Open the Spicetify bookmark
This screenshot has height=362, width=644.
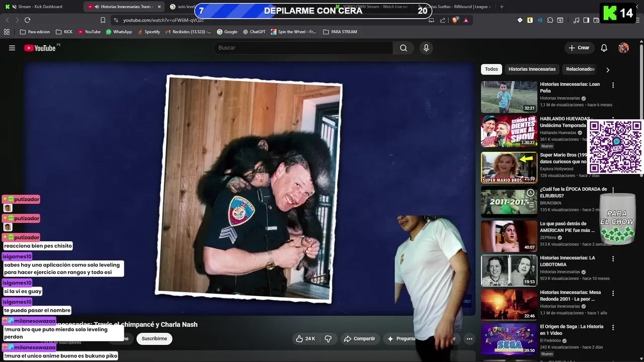tap(148, 32)
